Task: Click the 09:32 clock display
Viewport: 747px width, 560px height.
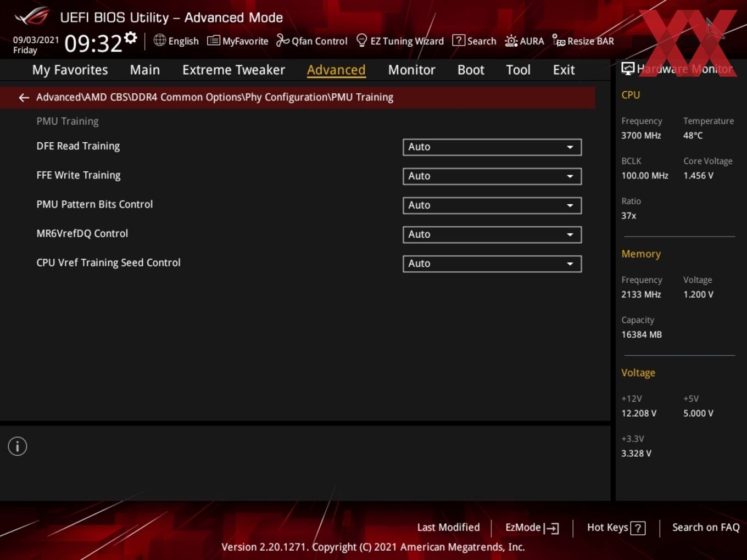Action: click(x=93, y=43)
